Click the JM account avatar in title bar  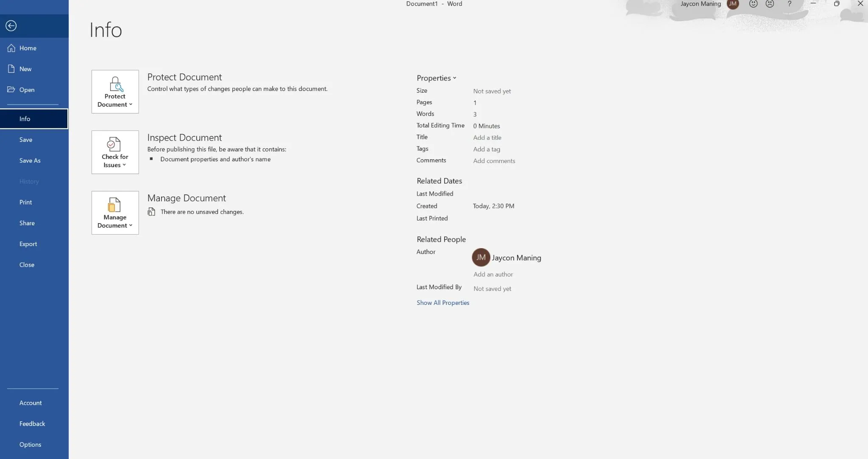(x=733, y=4)
